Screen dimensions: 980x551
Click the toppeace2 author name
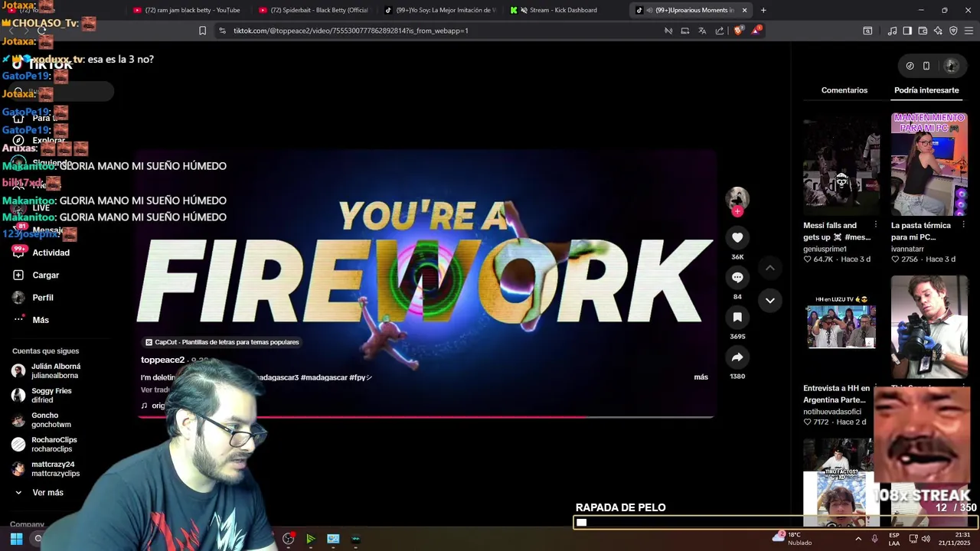(x=162, y=360)
